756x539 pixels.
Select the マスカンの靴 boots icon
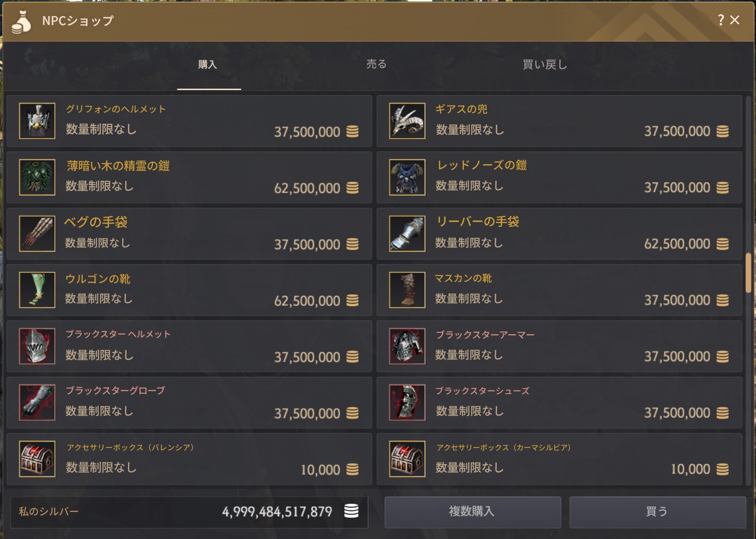[407, 290]
